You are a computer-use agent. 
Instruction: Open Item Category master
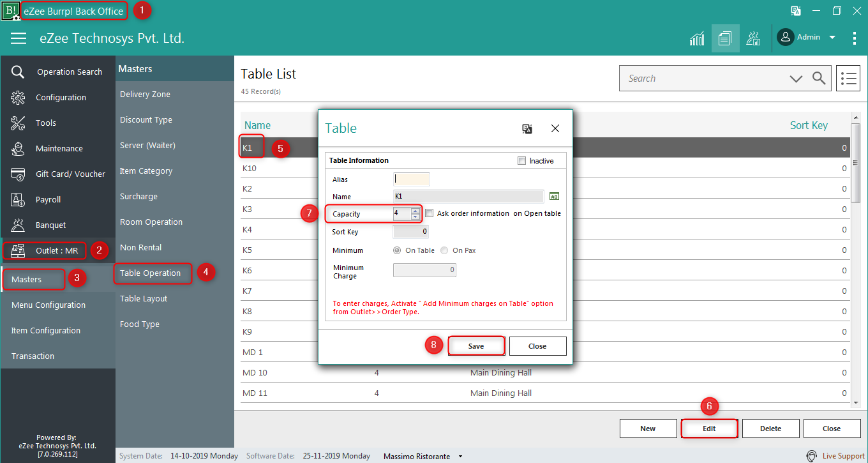175,171
